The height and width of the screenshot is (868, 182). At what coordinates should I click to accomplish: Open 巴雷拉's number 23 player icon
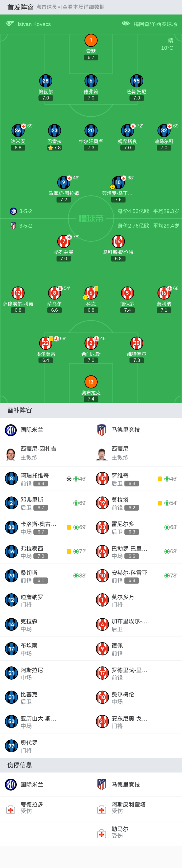click(x=55, y=130)
